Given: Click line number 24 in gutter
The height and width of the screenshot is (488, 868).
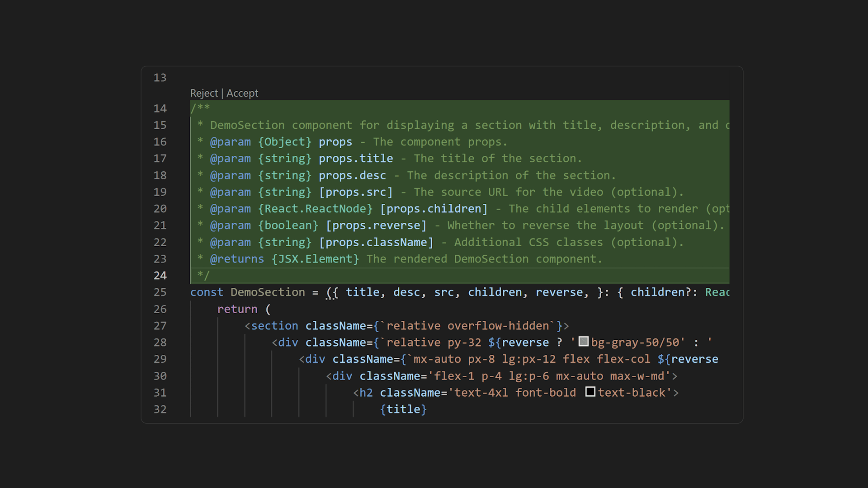Looking at the screenshot, I should [160, 276].
